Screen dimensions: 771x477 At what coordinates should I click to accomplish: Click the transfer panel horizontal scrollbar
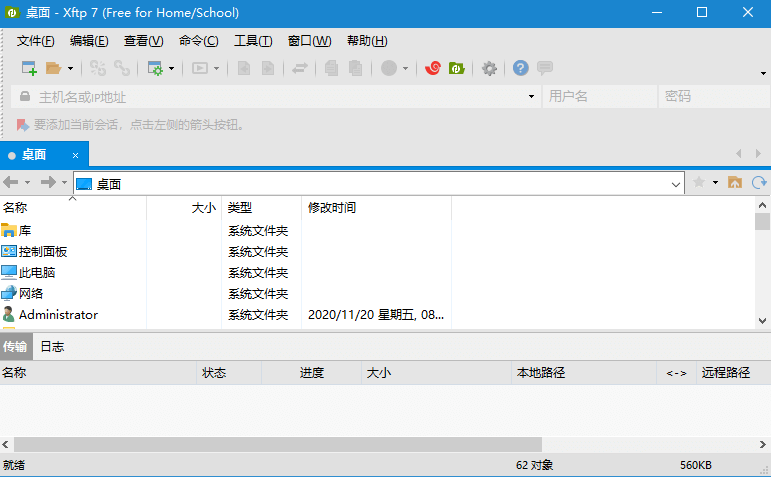coord(278,444)
